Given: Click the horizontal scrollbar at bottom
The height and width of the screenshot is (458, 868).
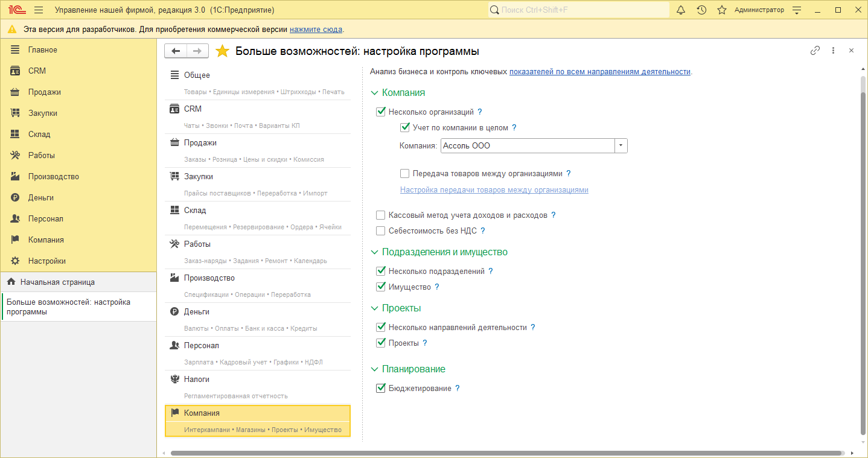Looking at the screenshot, I should pyautogui.click(x=506, y=453).
